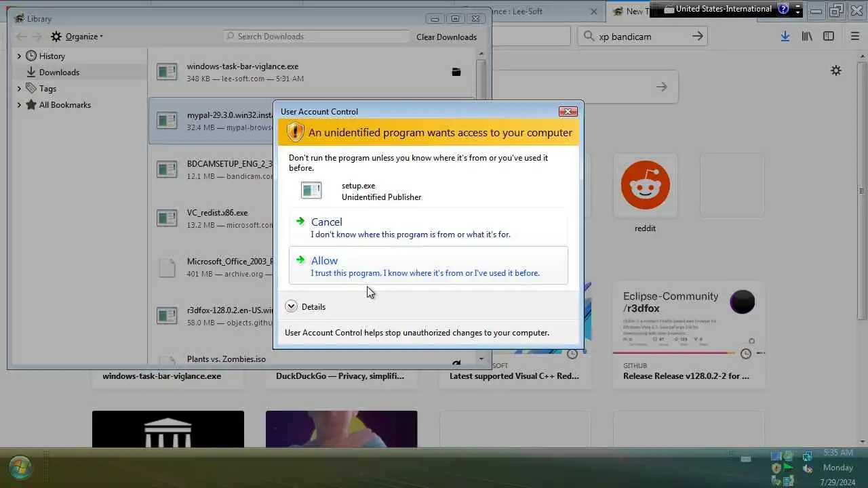
Task: Close the User Account Control dialog
Action: point(568,111)
